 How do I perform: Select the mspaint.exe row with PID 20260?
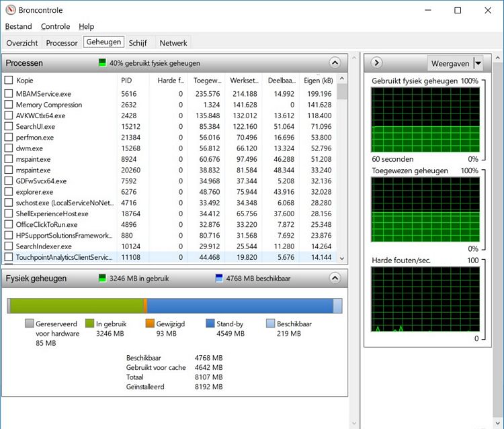pyautogui.click(x=170, y=170)
